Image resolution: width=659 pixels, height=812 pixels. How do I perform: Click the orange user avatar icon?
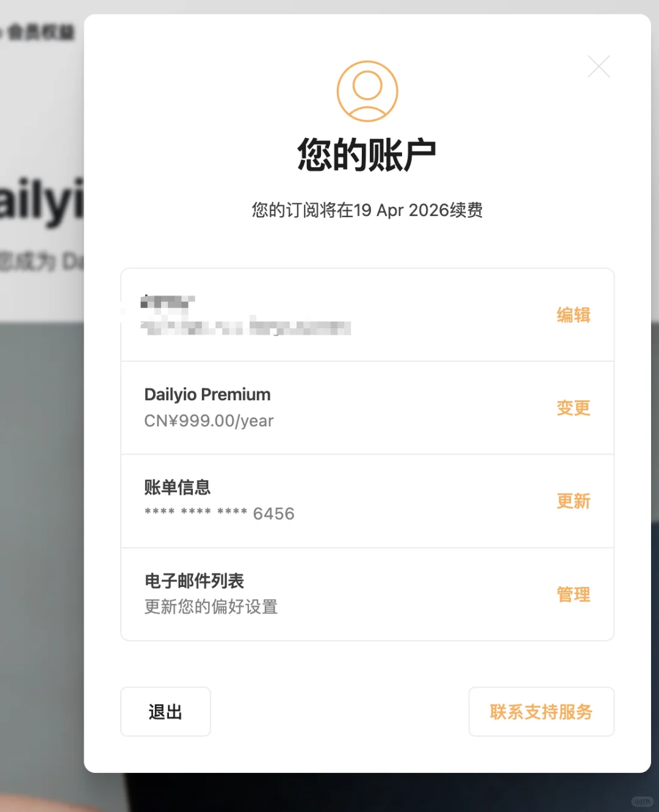[367, 91]
